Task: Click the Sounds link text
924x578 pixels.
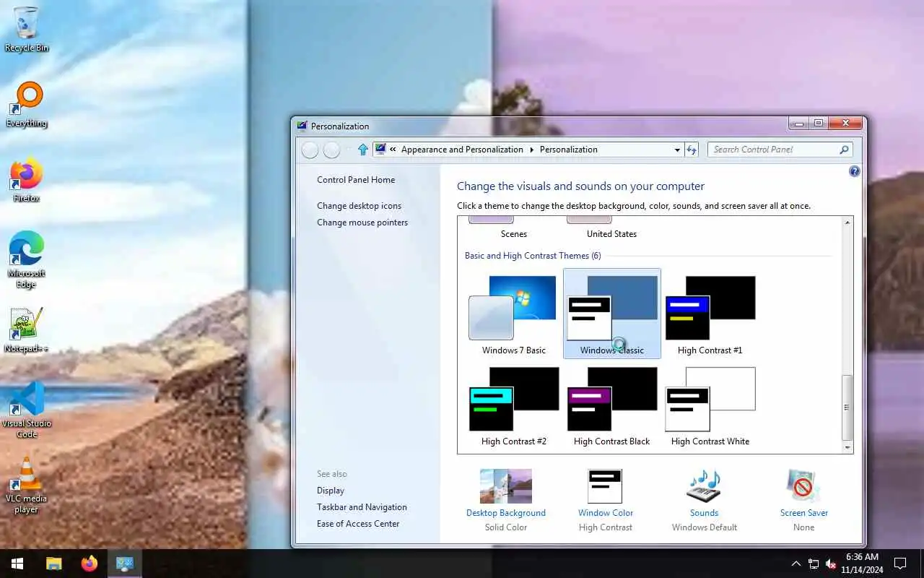Action: tap(704, 513)
